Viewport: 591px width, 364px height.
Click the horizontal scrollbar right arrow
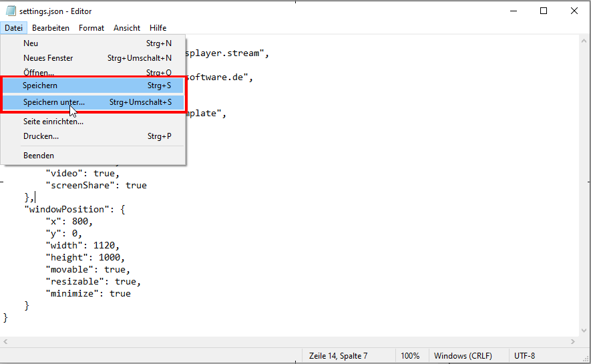[x=572, y=341]
